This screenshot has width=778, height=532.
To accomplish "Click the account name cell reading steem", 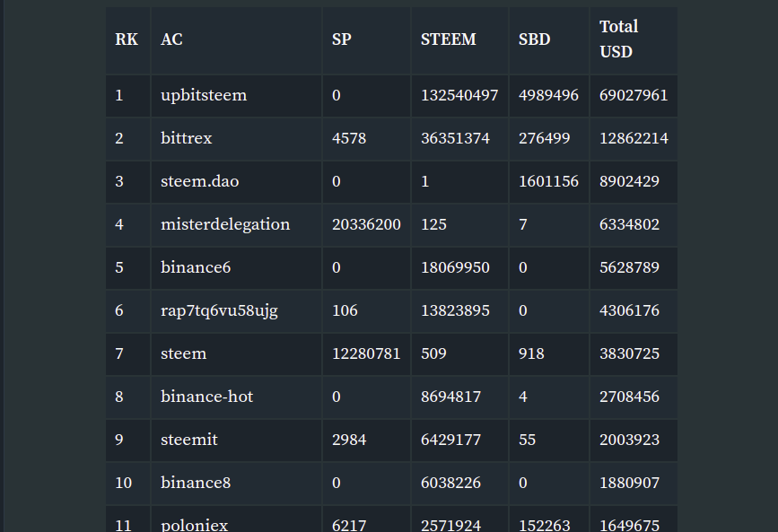I will pyautogui.click(x=184, y=353).
